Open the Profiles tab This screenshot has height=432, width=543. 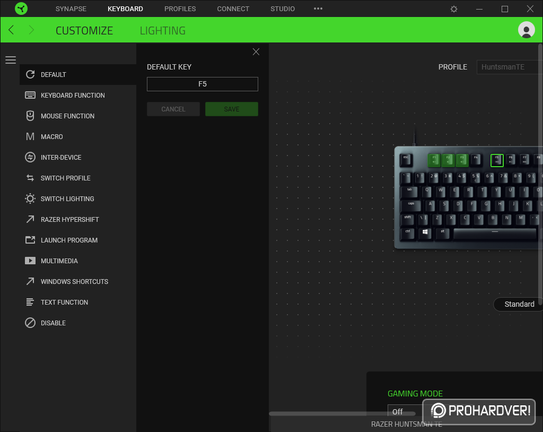pyautogui.click(x=180, y=9)
